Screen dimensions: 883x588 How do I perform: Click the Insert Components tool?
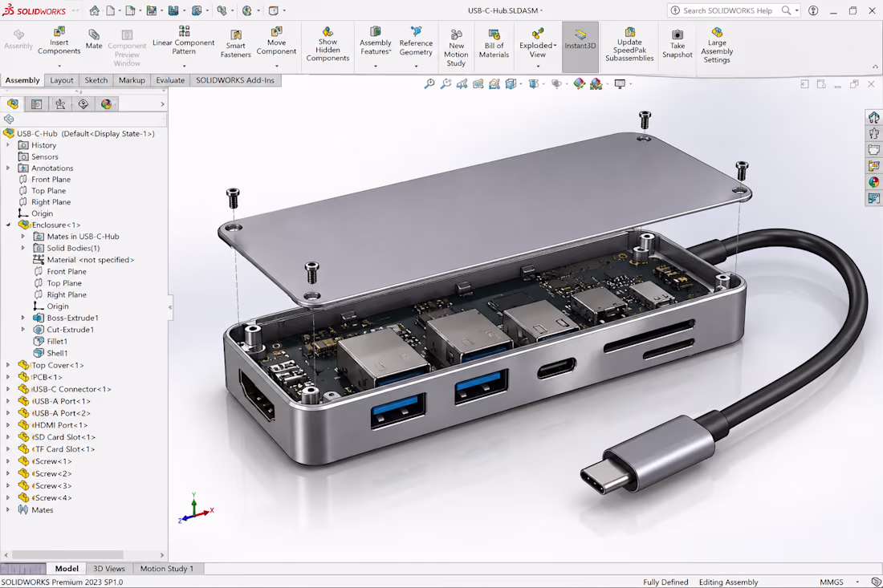pos(59,41)
